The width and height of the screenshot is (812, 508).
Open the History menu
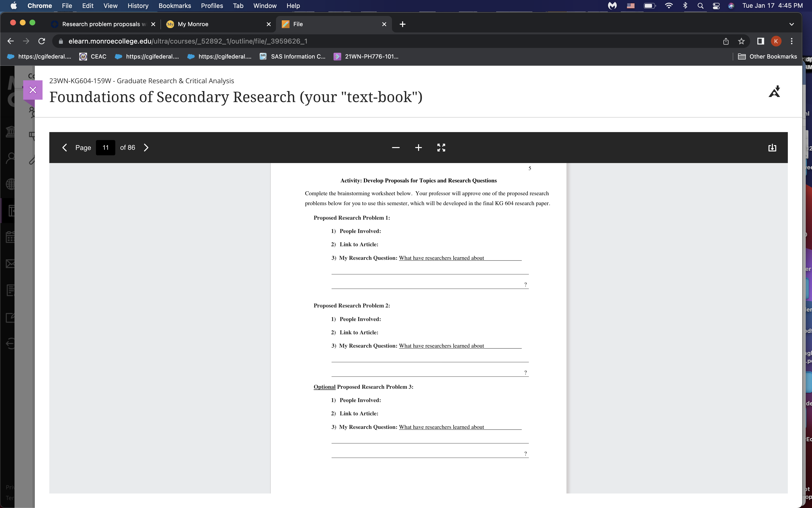point(138,6)
